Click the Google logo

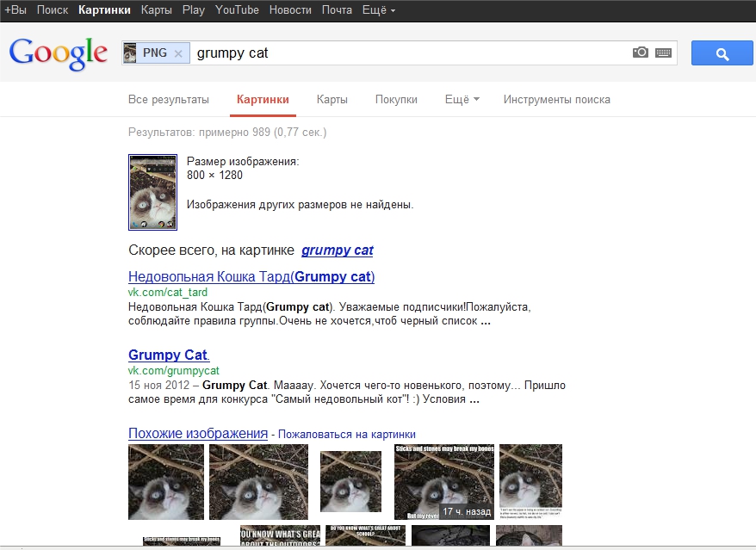(x=58, y=53)
